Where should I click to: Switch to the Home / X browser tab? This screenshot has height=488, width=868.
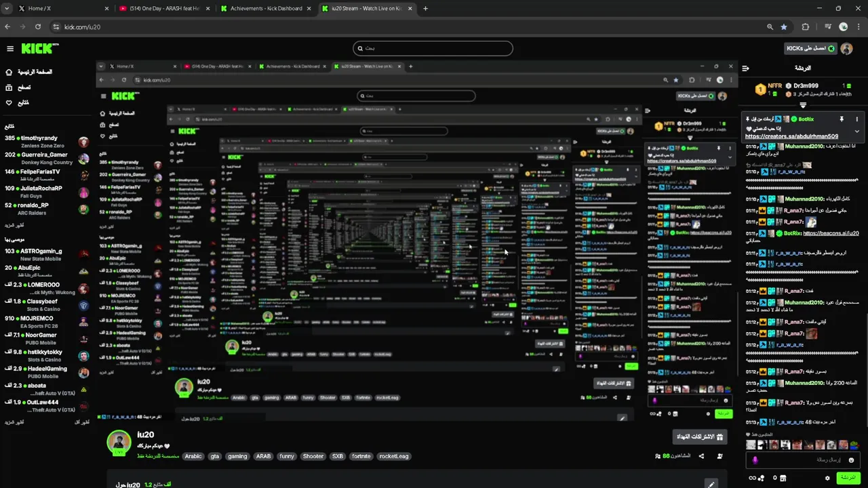(62, 9)
